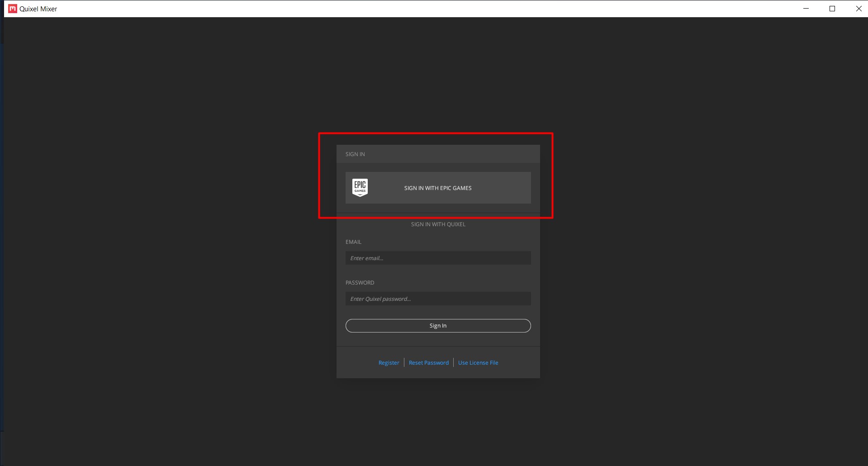Viewport: 868px width, 466px height.
Task: Sign in with Epic Games button
Action: [438, 188]
